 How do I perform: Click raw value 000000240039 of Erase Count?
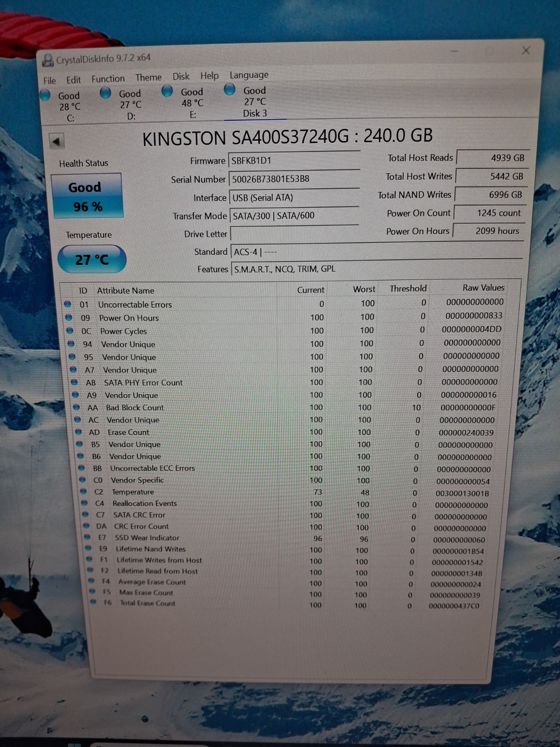[x=466, y=433]
